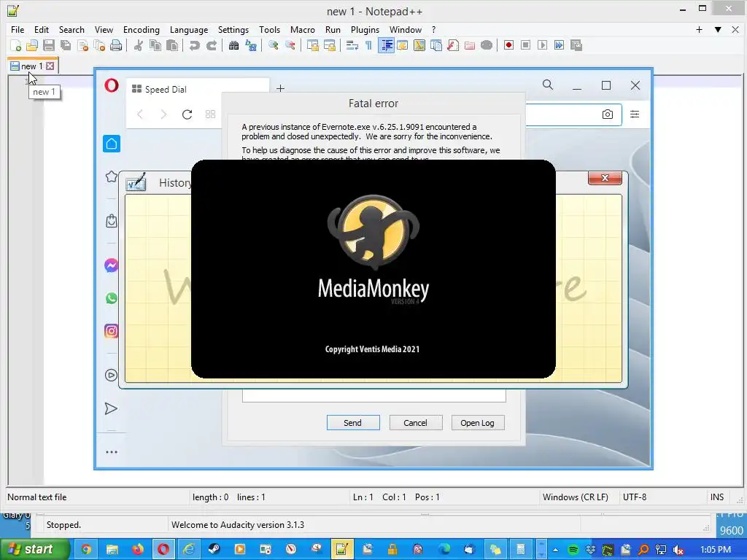
Task: Open the Plugins menu
Action: click(x=365, y=29)
